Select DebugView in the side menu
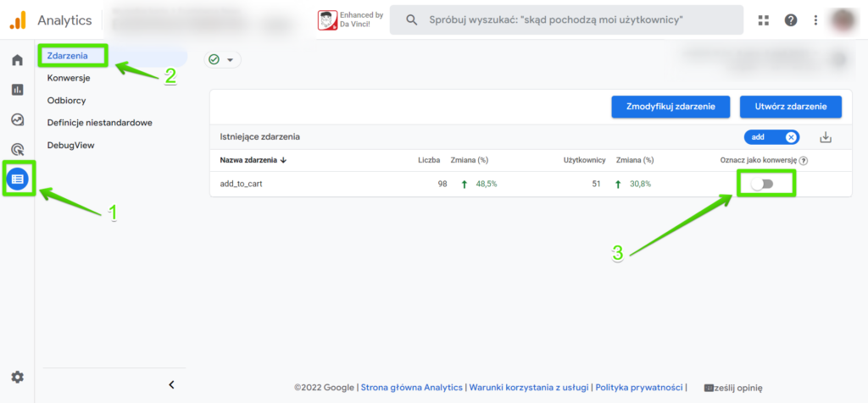 tap(71, 146)
